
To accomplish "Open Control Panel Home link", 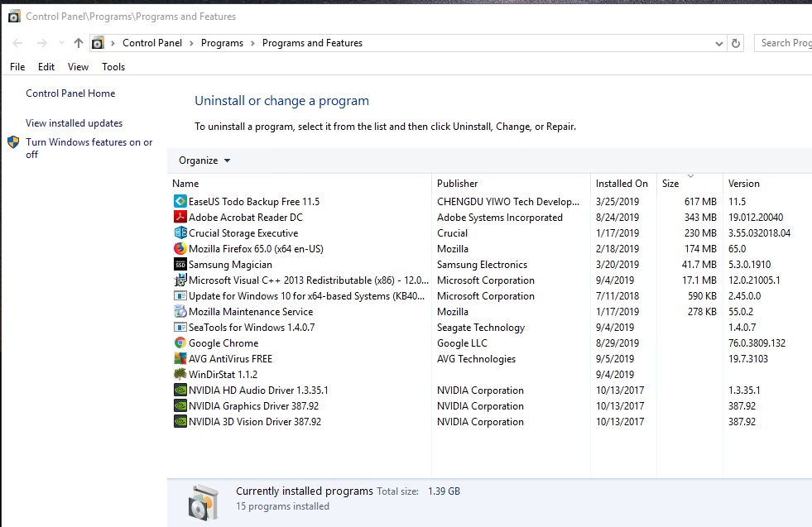I will pyautogui.click(x=70, y=93).
